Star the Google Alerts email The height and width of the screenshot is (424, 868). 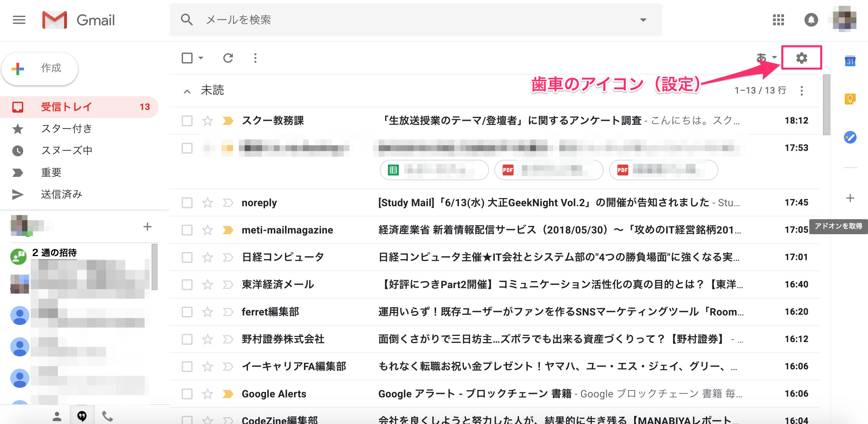208,394
